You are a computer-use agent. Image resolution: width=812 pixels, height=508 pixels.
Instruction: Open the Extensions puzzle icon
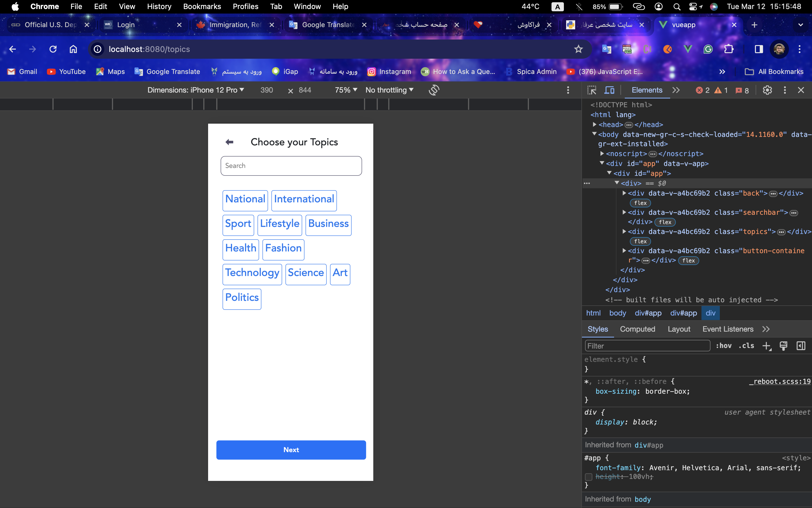click(729, 49)
